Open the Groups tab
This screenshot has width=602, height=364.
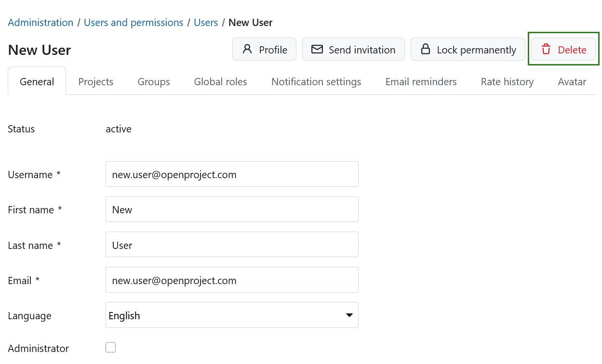(x=154, y=82)
